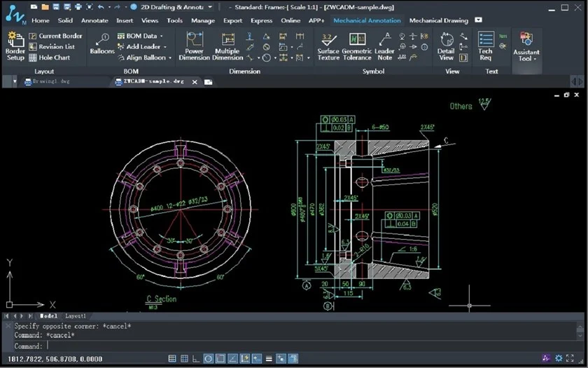Switch to Layout1 tab
The image size is (588, 368).
pos(76,316)
